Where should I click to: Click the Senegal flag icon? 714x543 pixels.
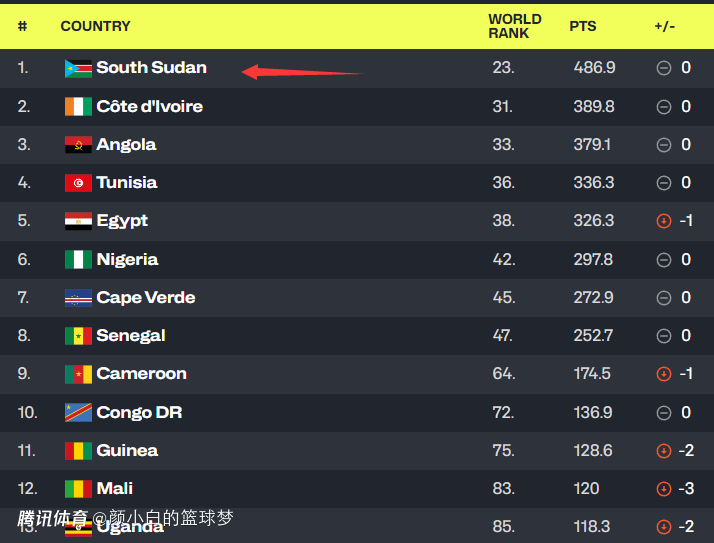(78, 336)
